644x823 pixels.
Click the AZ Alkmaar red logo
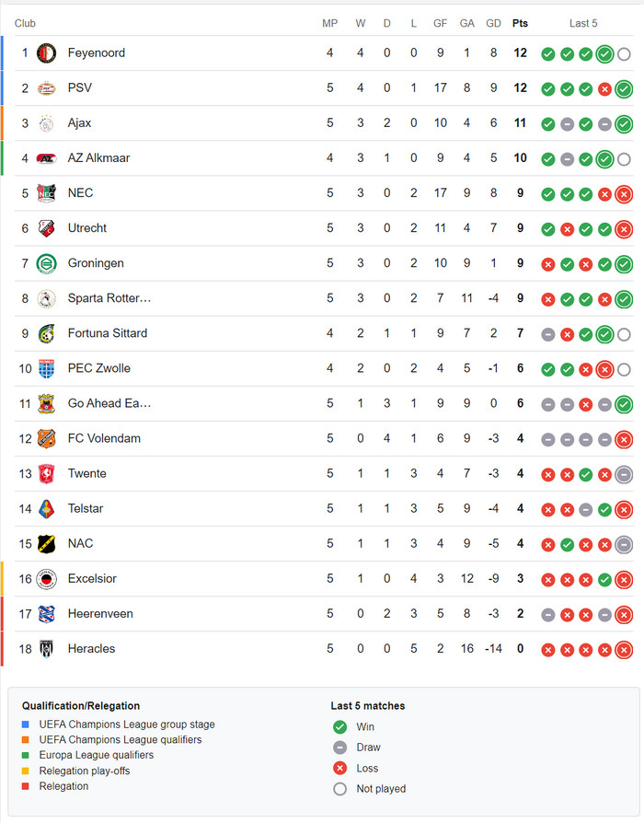click(x=46, y=158)
